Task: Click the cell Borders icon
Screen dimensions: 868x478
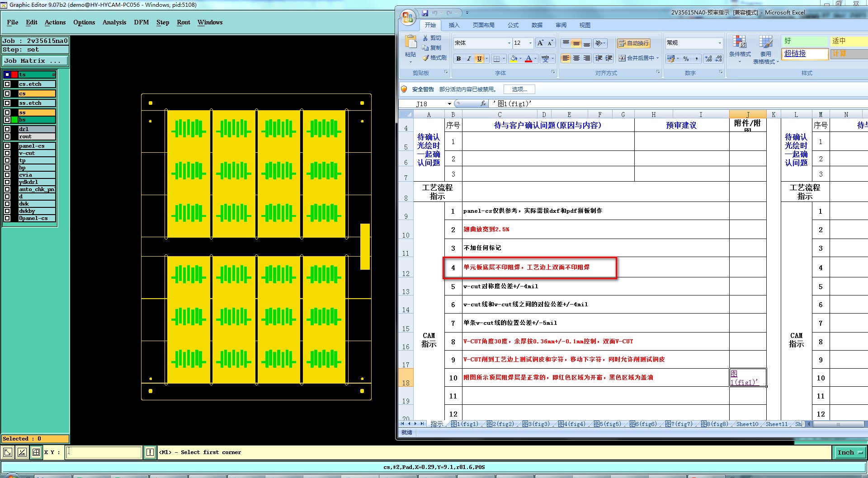Action: click(x=496, y=59)
